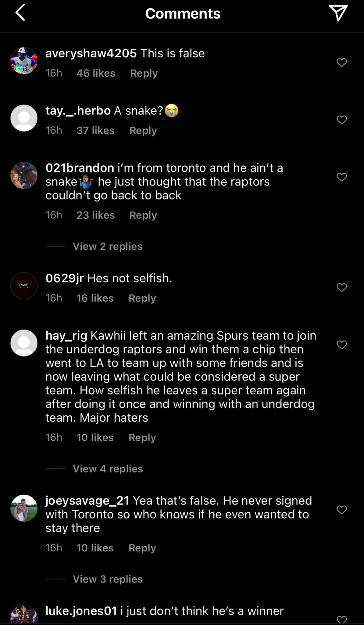Expand View 3 replies under joeysavage_21
The image size is (364, 625).
pyautogui.click(x=108, y=579)
